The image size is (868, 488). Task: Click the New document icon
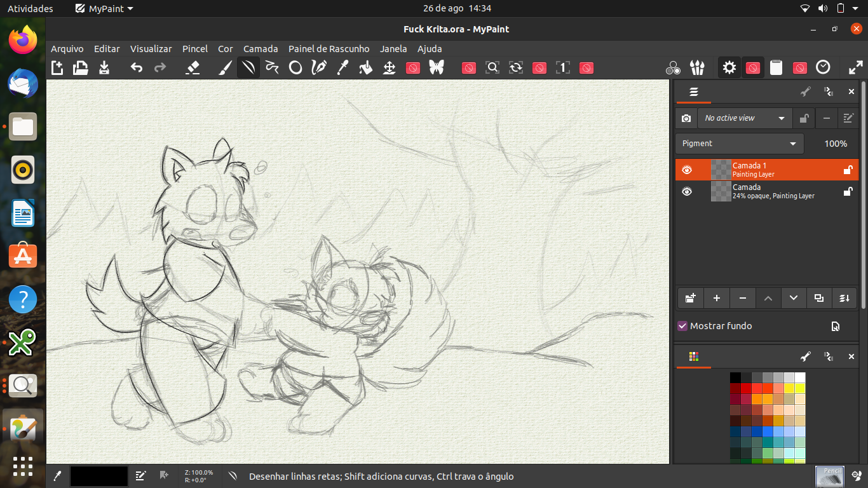(57, 67)
